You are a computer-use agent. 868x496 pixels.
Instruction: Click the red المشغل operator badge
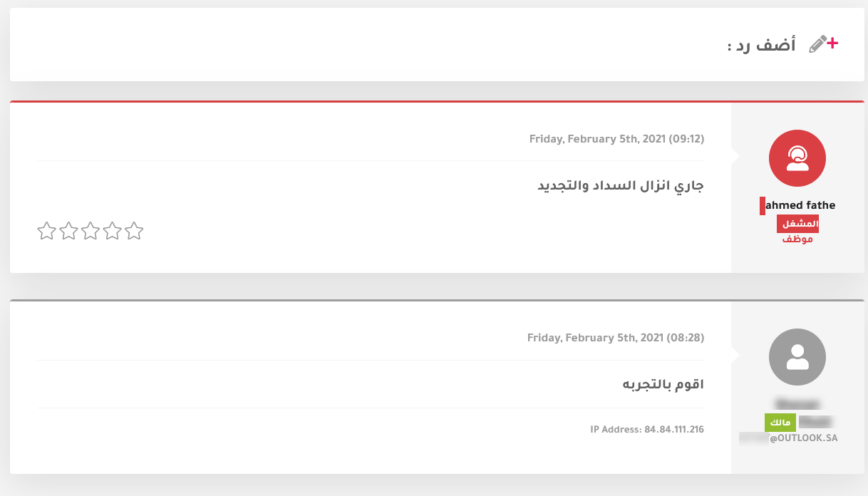pos(797,224)
